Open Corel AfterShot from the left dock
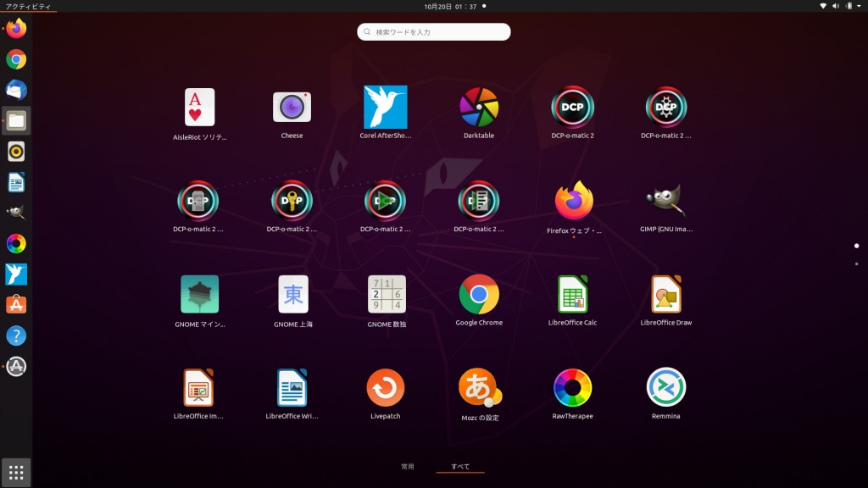The width and height of the screenshot is (868, 488). (16, 274)
